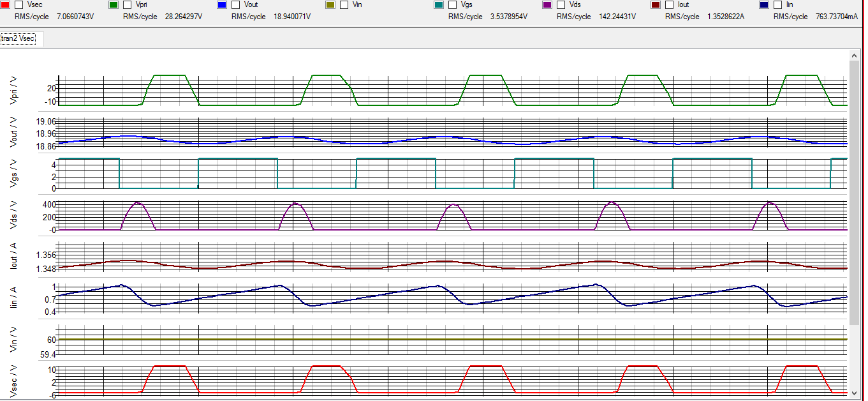Click the vertical scrollbar thumb

tap(855, 193)
